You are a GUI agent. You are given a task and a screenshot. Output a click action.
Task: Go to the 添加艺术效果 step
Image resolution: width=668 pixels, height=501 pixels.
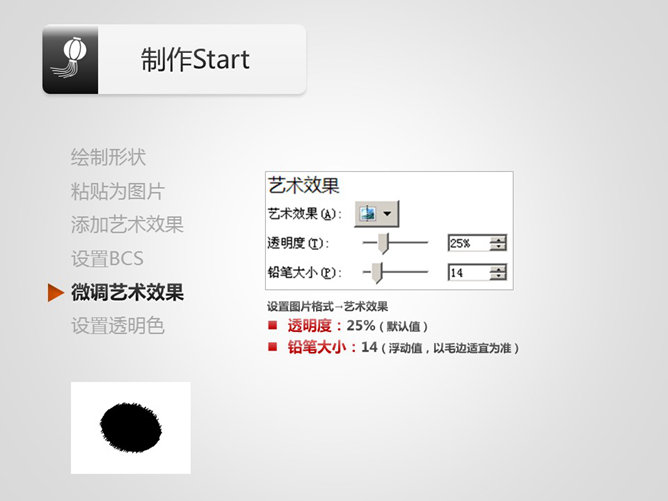pos(127,225)
